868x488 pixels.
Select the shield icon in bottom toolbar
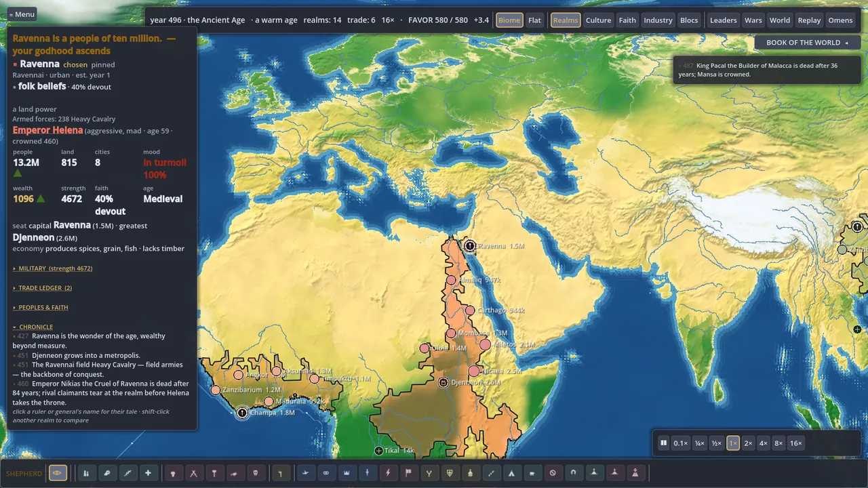click(x=450, y=473)
